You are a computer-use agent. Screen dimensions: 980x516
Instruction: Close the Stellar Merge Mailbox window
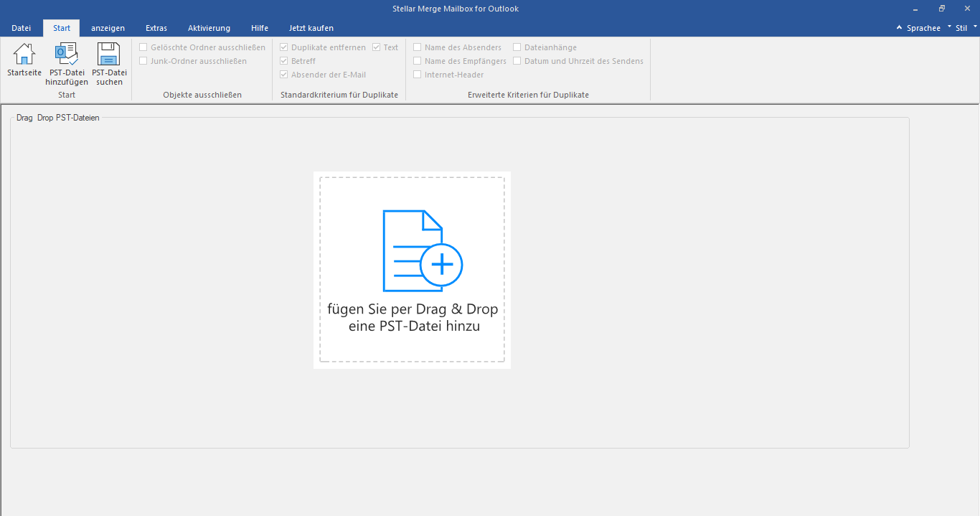967,9
